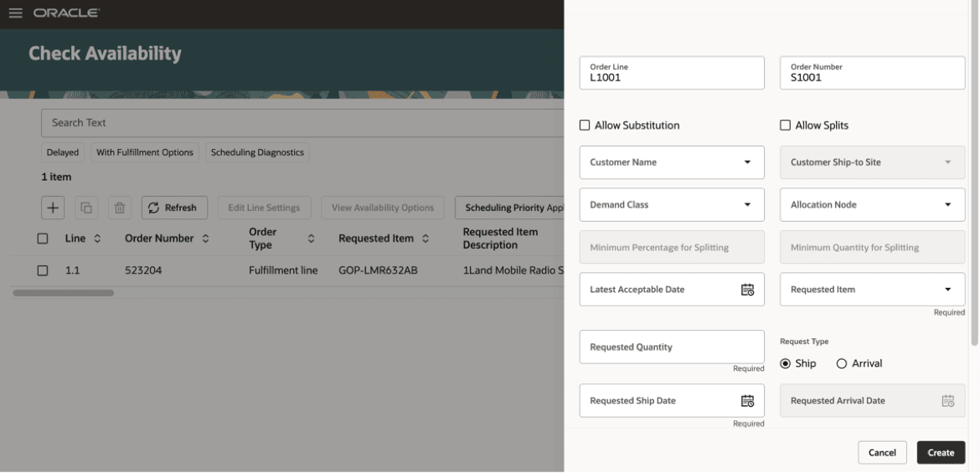This screenshot has width=980, height=473.
Task: Check the Allow Splits checkbox
Action: (786, 125)
